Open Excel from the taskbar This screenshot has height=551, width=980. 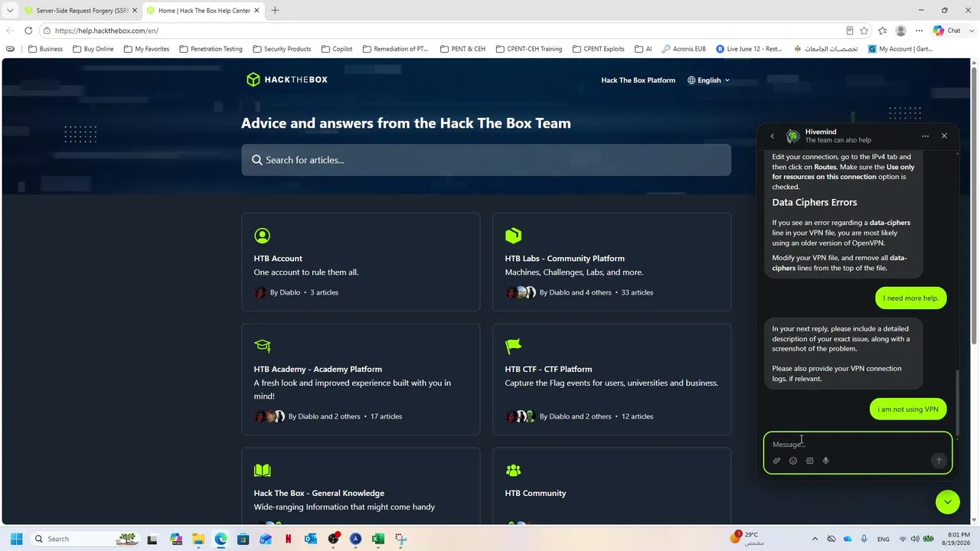(377, 539)
